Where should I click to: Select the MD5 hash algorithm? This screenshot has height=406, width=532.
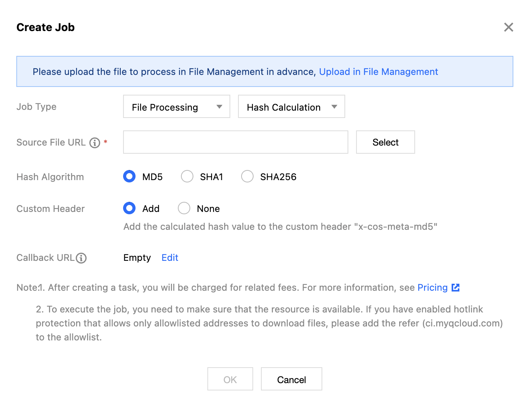(129, 177)
